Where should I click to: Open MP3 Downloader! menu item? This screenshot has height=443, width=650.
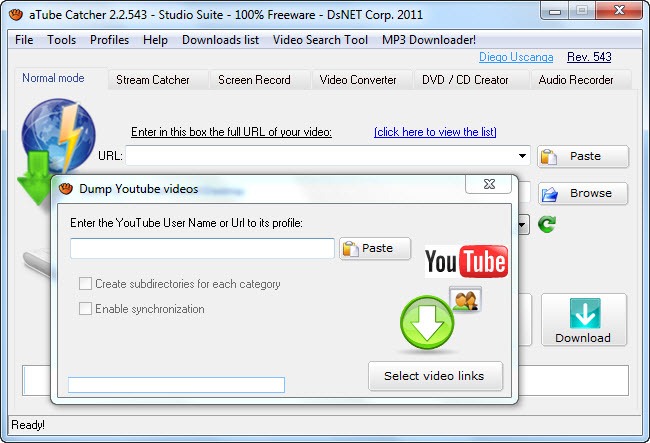click(429, 40)
